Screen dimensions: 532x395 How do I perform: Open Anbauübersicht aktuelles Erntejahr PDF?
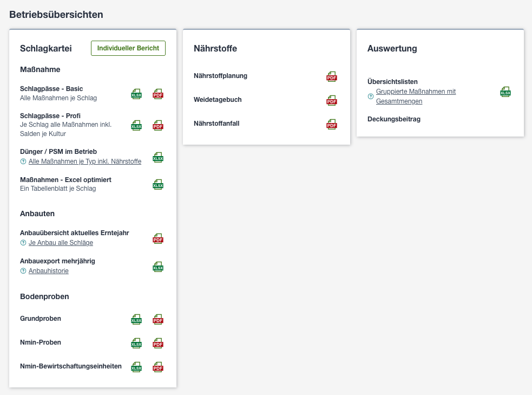(x=158, y=239)
